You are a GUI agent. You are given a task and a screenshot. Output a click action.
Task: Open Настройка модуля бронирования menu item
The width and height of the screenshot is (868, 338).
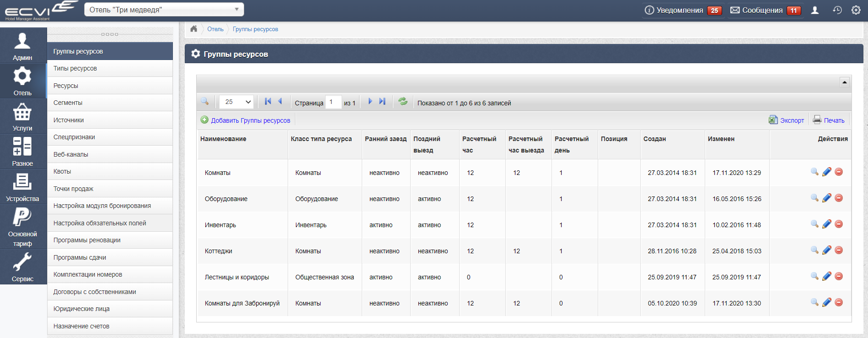click(110, 206)
